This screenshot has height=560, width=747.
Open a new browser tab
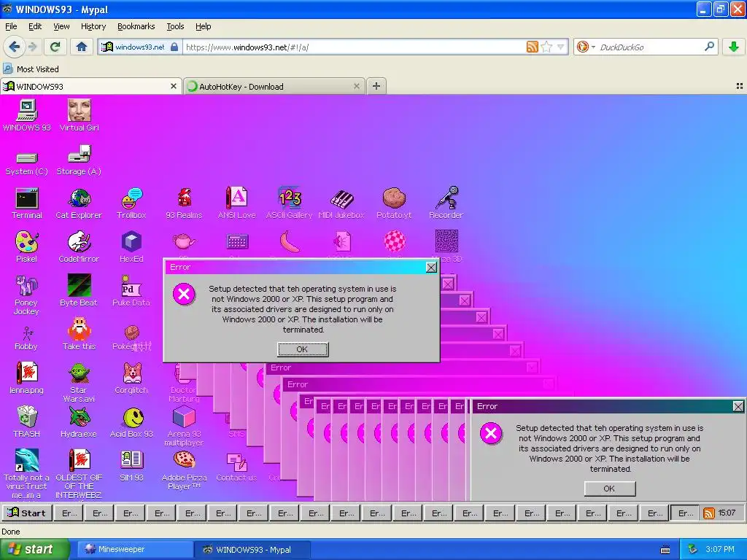(x=376, y=86)
